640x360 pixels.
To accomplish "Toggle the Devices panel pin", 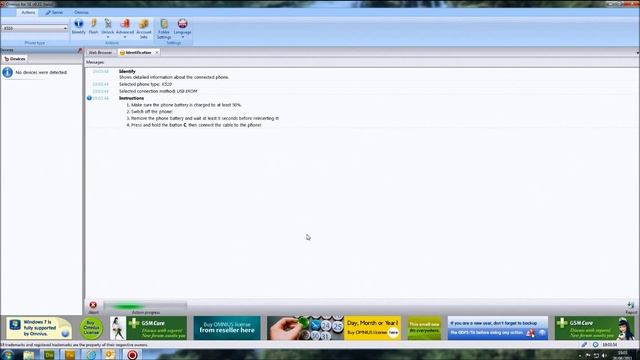I will pos(80,50).
